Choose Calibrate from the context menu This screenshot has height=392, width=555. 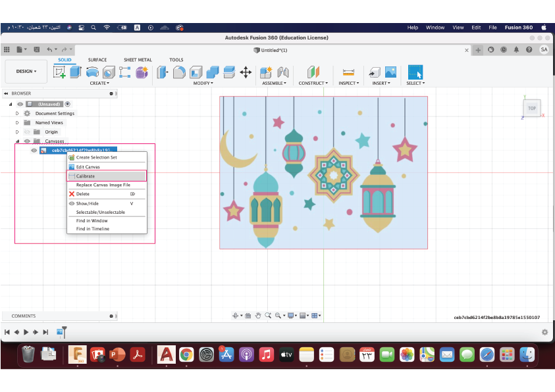107,176
